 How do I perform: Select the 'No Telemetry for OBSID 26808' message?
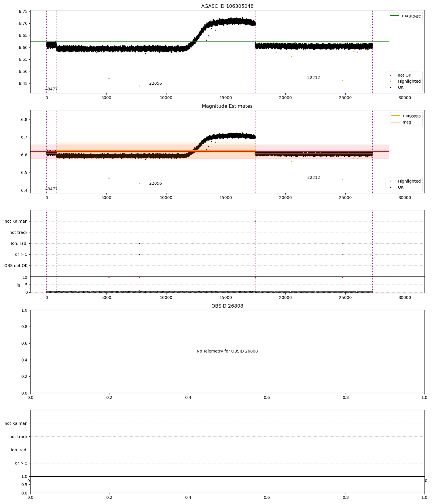(227, 351)
